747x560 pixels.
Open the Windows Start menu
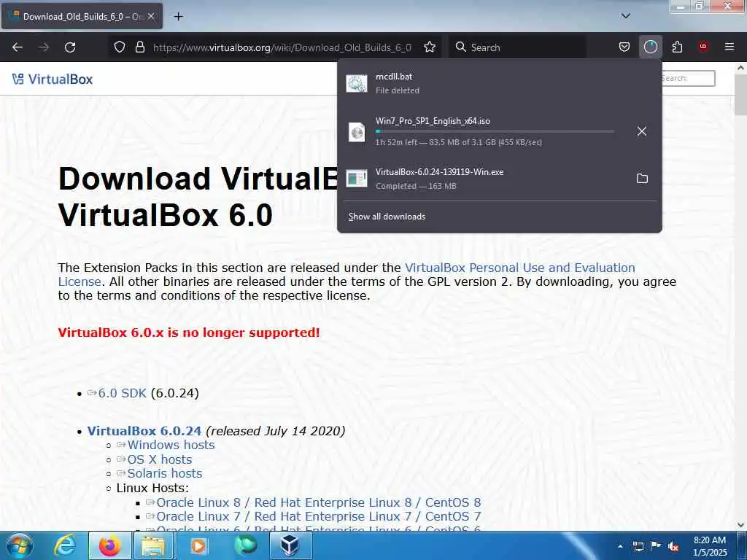click(20, 546)
